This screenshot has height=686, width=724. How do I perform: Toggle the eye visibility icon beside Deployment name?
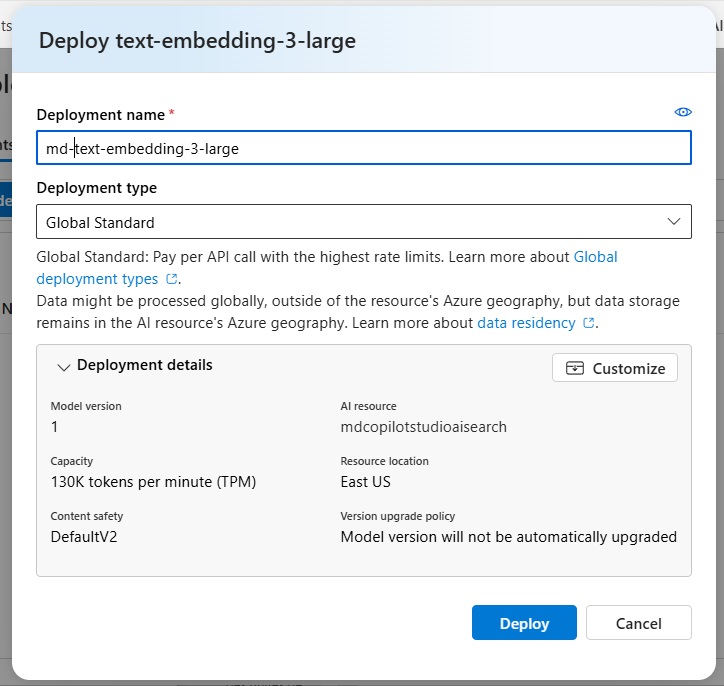click(683, 112)
